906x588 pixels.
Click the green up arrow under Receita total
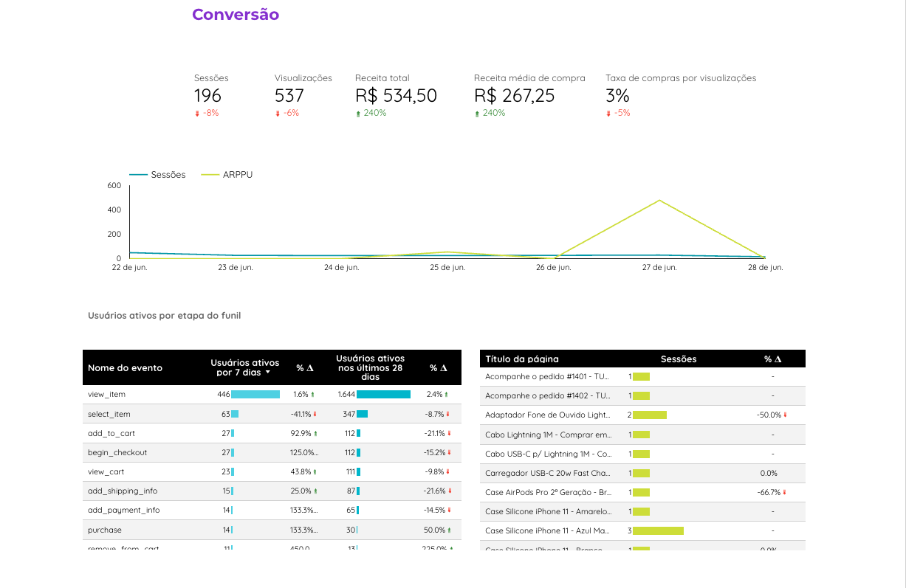358,114
